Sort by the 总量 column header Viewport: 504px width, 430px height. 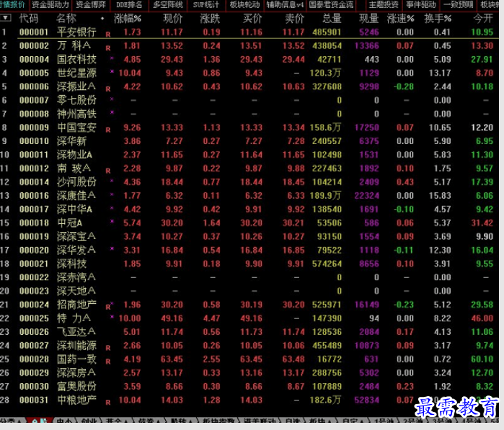click(332, 19)
